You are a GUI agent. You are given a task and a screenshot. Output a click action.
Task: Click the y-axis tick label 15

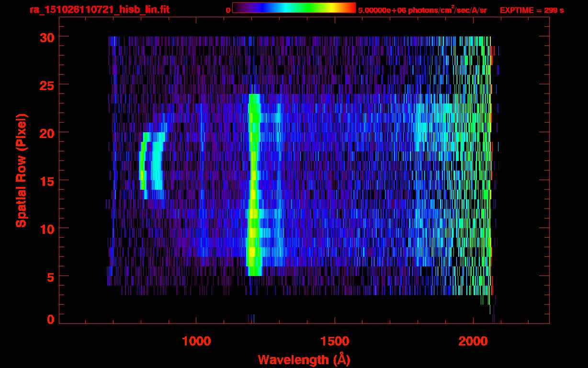pos(47,181)
